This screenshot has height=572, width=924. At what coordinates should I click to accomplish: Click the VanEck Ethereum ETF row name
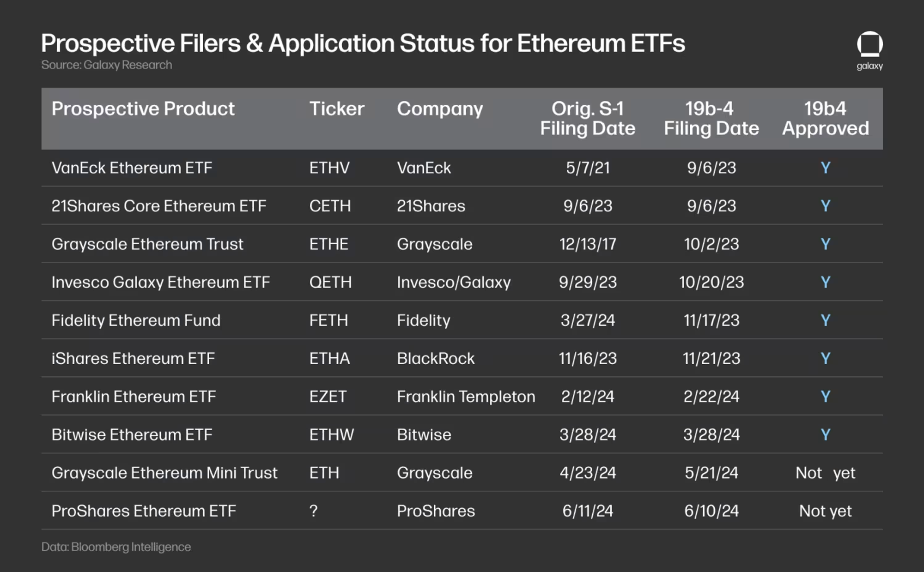coord(132,168)
